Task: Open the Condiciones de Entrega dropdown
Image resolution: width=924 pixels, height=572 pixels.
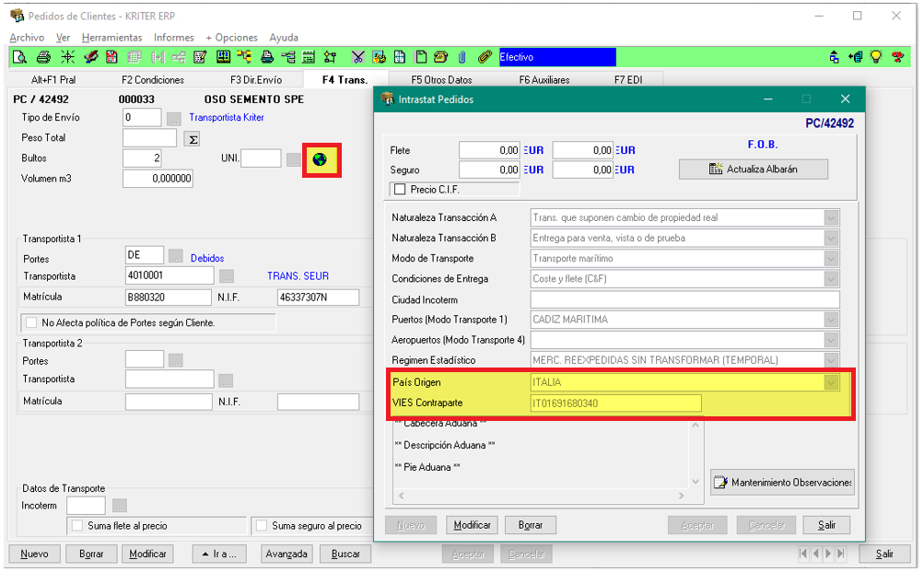Action: click(831, 279)
